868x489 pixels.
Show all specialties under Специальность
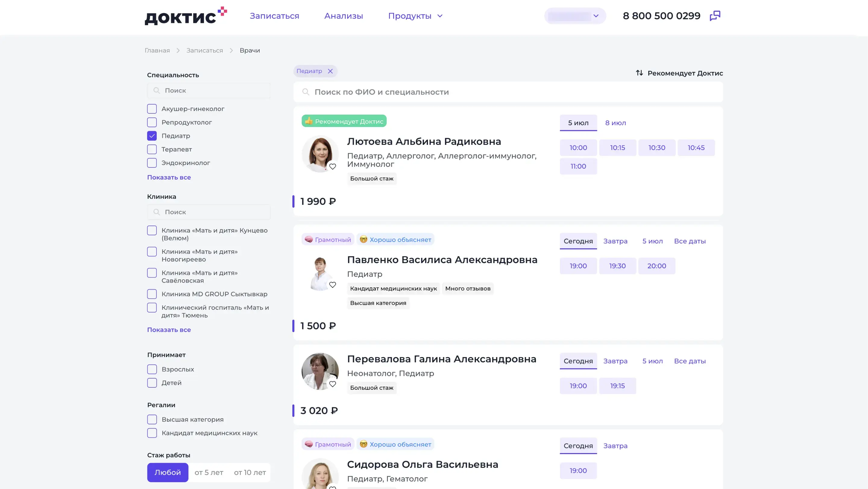169,177
